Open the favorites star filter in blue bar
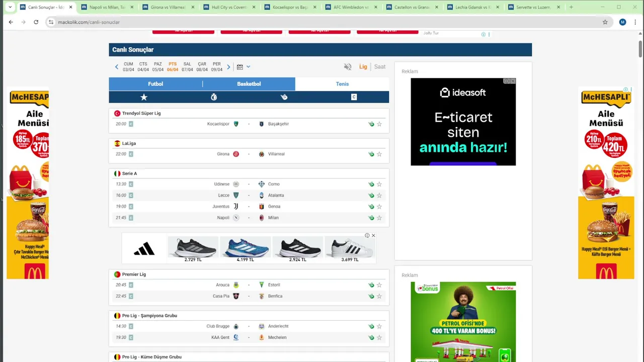644x362 pixels. 144,97
